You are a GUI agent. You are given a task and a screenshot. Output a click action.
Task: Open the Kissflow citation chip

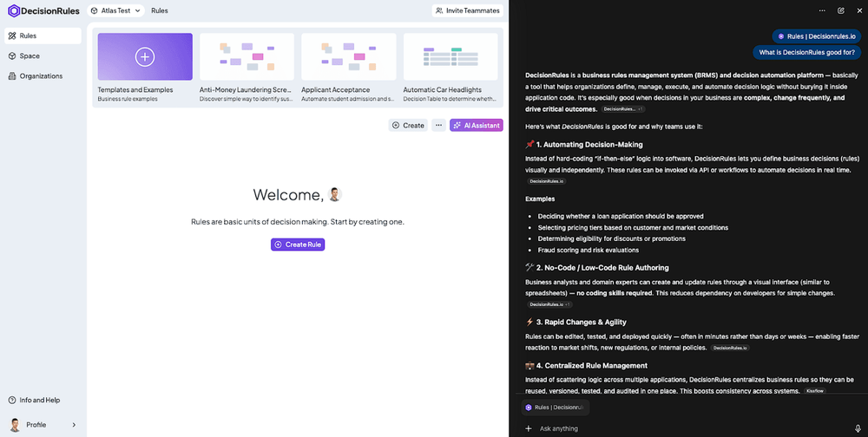point(815,391)
